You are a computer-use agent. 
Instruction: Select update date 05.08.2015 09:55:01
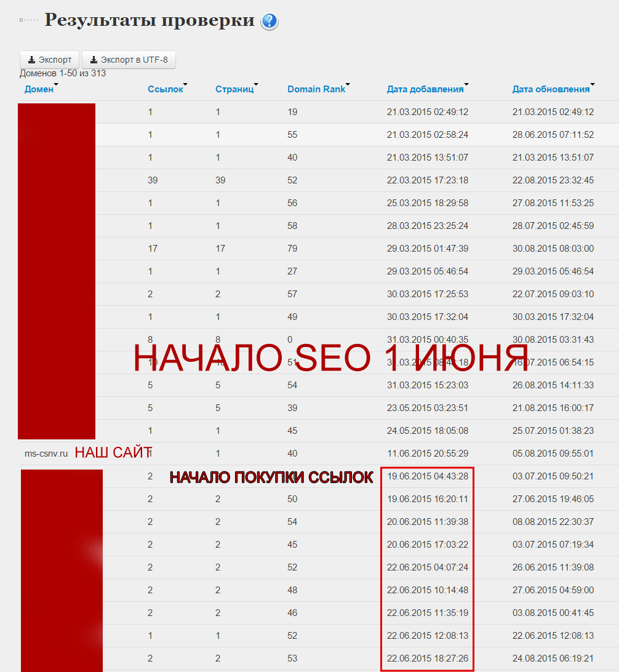pyautogui.click(x=553, y=454)
